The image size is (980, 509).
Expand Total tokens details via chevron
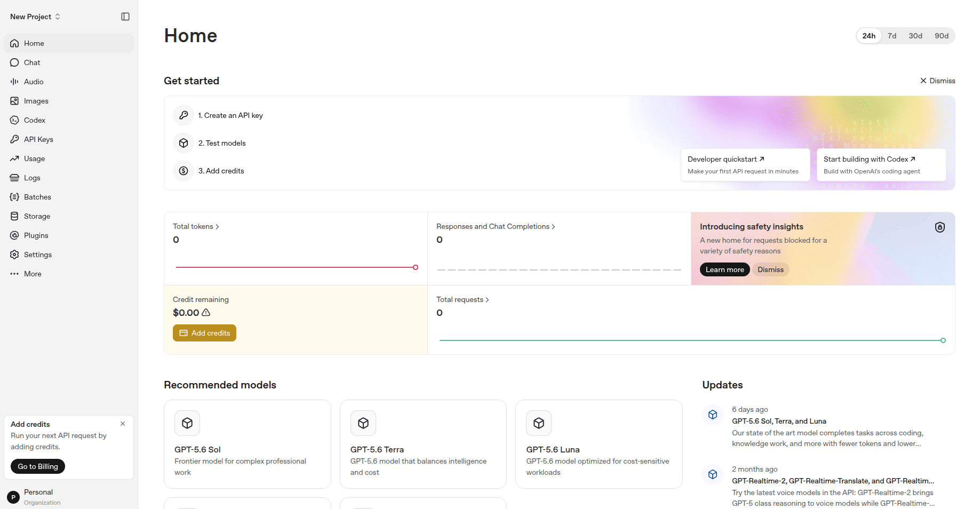(x=217, y=227)
